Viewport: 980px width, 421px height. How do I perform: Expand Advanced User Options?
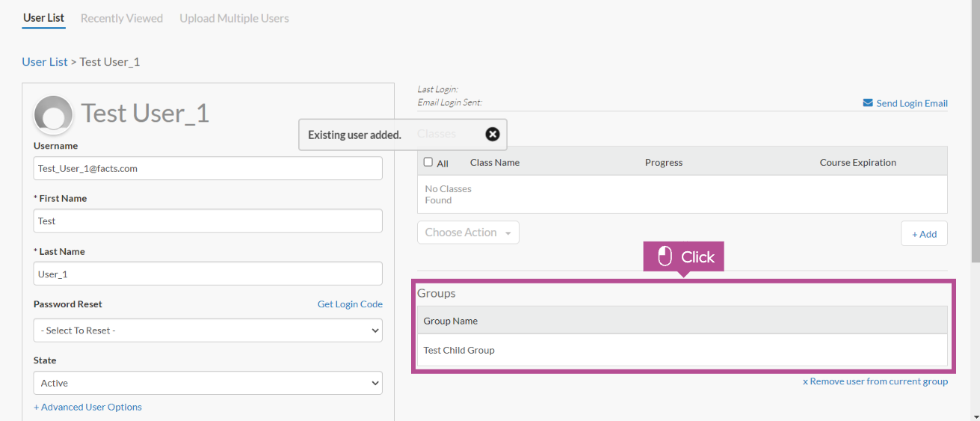(87, 408)
